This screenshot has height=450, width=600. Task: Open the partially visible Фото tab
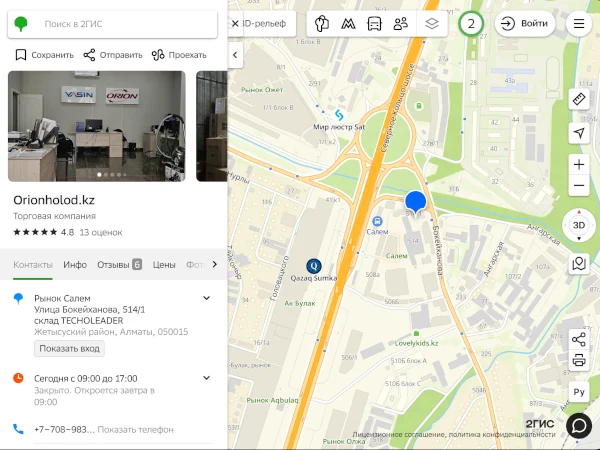pyautogui.click(x=195, y=265)
